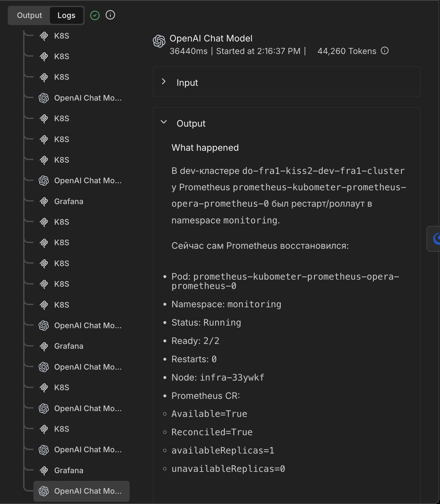Select the topmost Grafana log entry
Viewport: 440px width, 504px height.
coord(62,202)
